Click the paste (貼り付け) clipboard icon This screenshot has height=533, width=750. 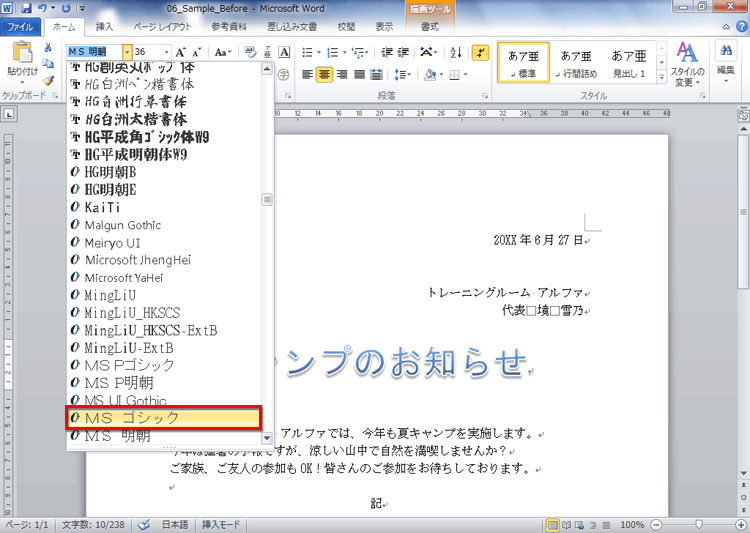22,52
